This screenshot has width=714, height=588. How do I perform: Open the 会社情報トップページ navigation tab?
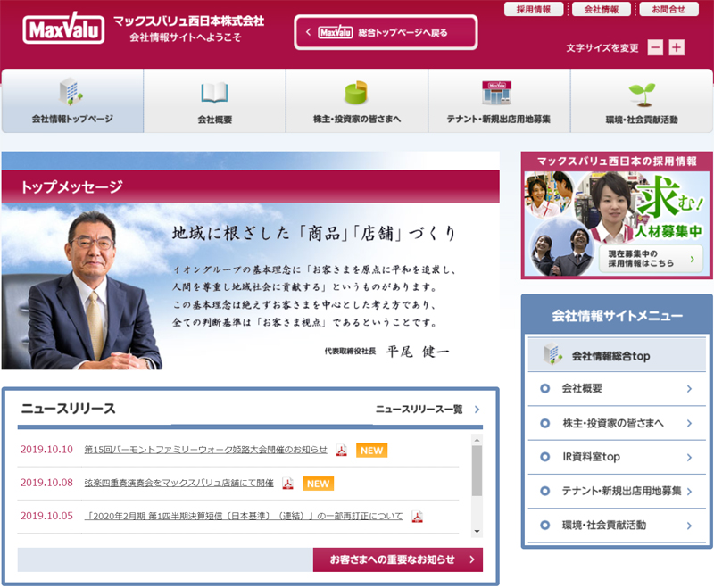pos(73,101)
